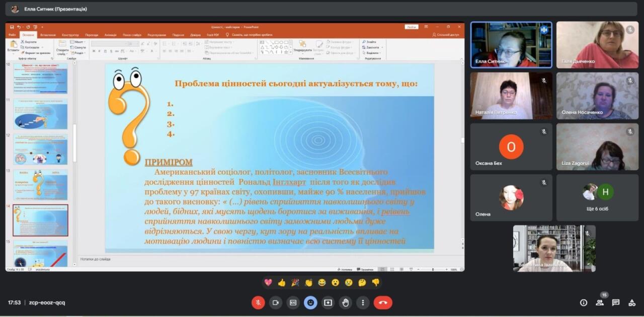Screen dimensions: 644x317
Task: Select Оксана Бех's participant tile
Action: [511, 146]
